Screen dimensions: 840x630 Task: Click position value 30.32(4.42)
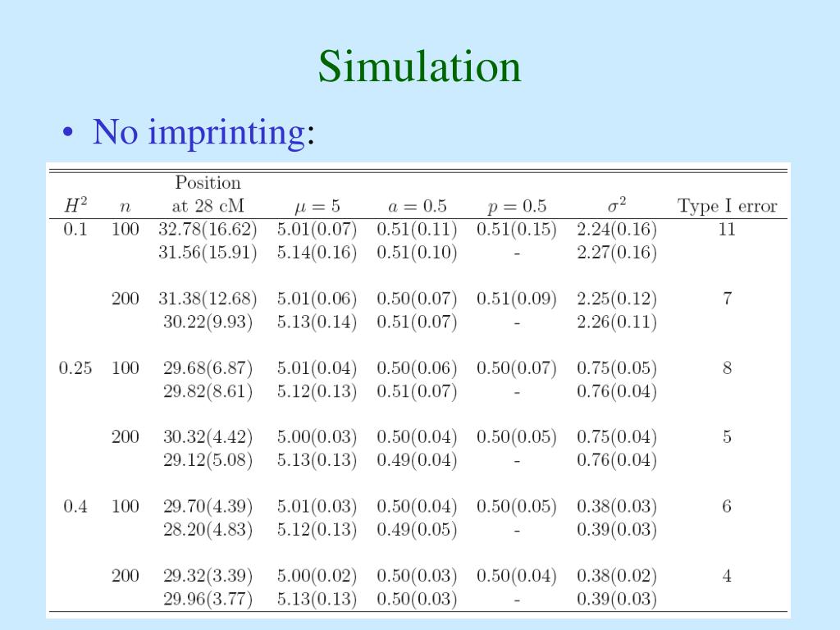pos(208,437)
